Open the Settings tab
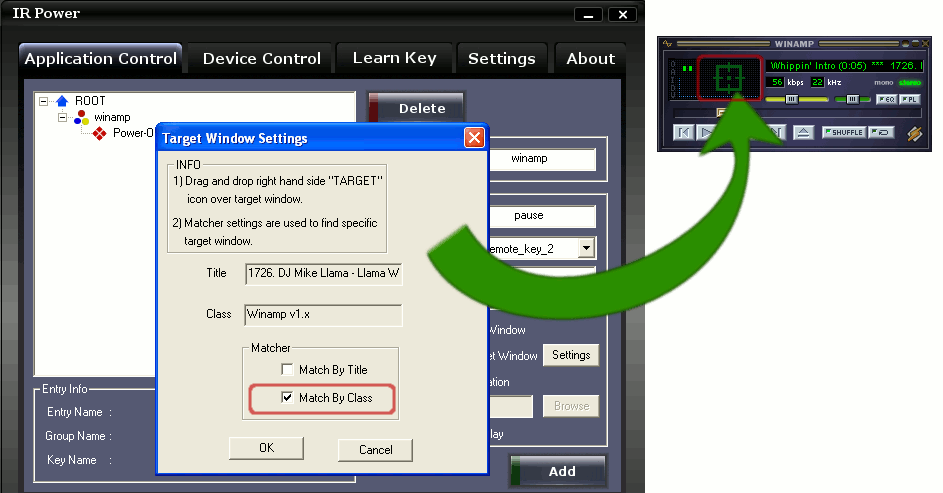Screen dimensions: 943x493 pyautogui.click(x=502, y=58)
